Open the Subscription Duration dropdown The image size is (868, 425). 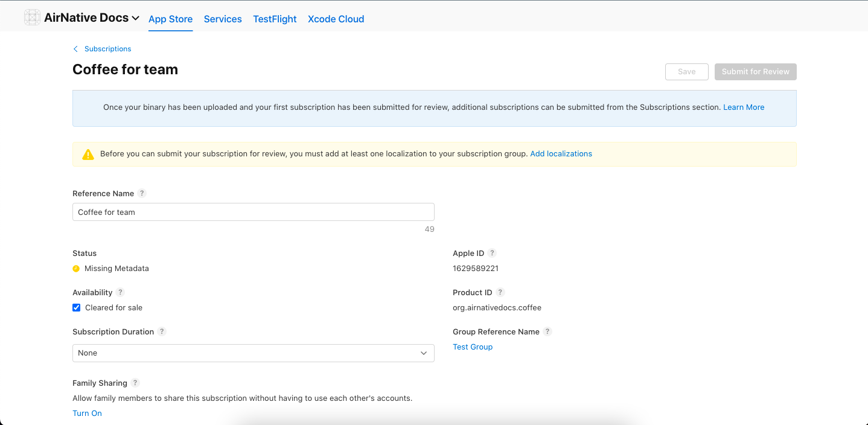point(253,353)
